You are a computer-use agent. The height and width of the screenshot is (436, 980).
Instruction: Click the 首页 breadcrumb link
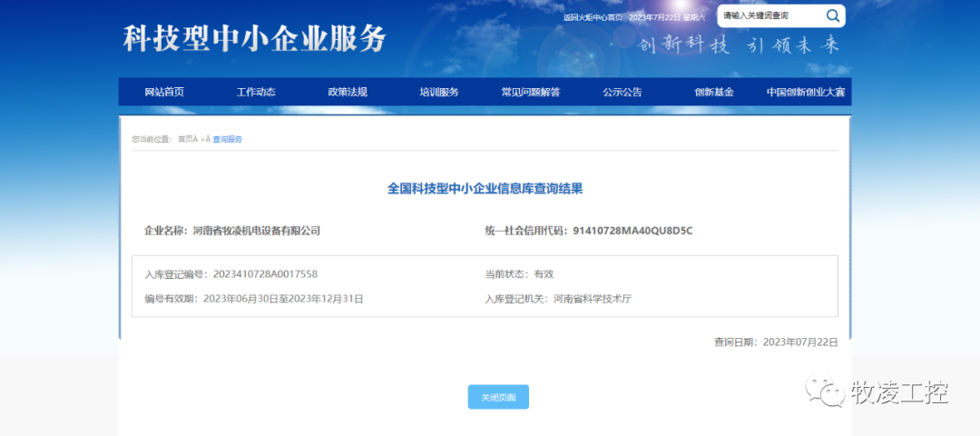(x=186, y=139)
